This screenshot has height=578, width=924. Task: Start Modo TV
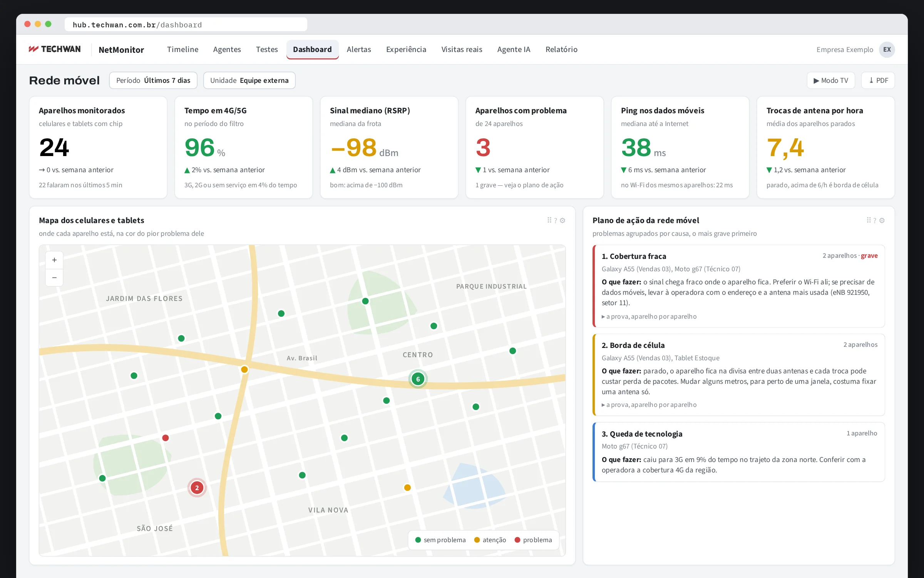831,81
